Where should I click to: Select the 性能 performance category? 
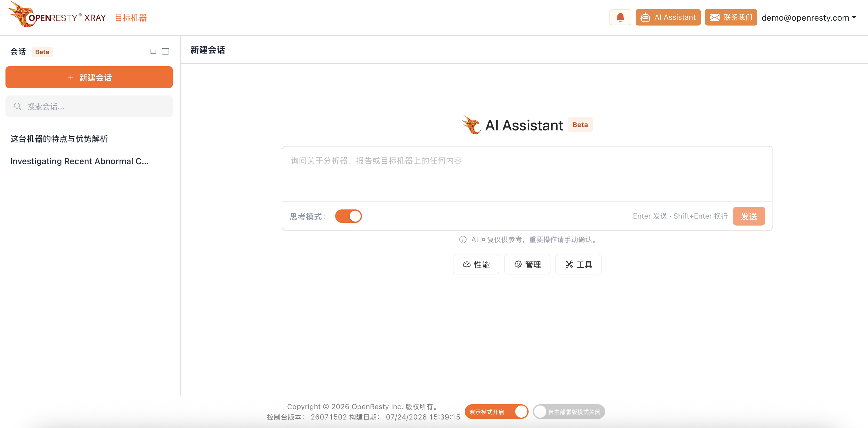[476, 264]
